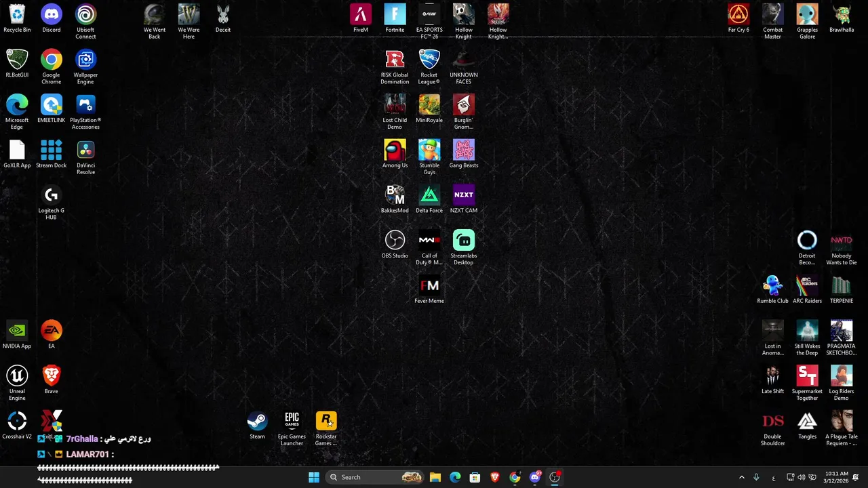Select the Stumble Guys icon
The width and height of the screenshot is (868, 488).
coord(429,157)
